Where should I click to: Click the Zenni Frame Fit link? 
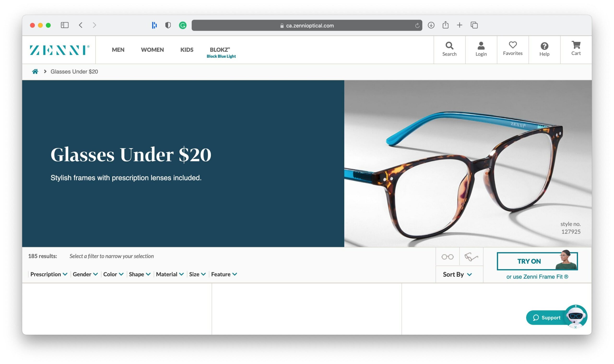pos(537,276)
